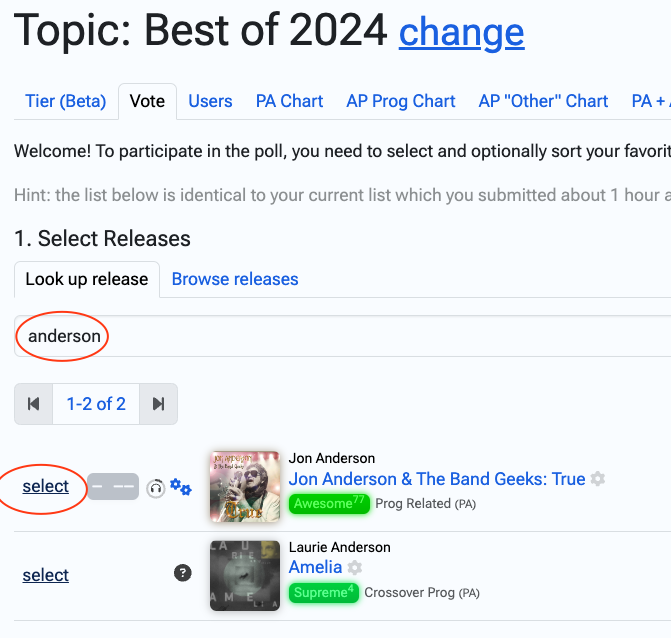
Task: Switch to the Users tab
Action: click(210, 101)
